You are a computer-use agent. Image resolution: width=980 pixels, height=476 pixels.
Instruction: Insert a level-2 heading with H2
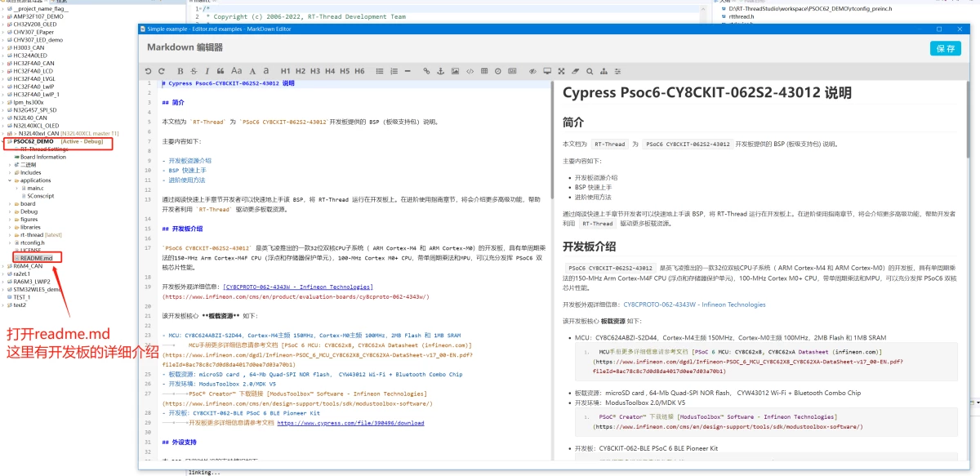301,71
